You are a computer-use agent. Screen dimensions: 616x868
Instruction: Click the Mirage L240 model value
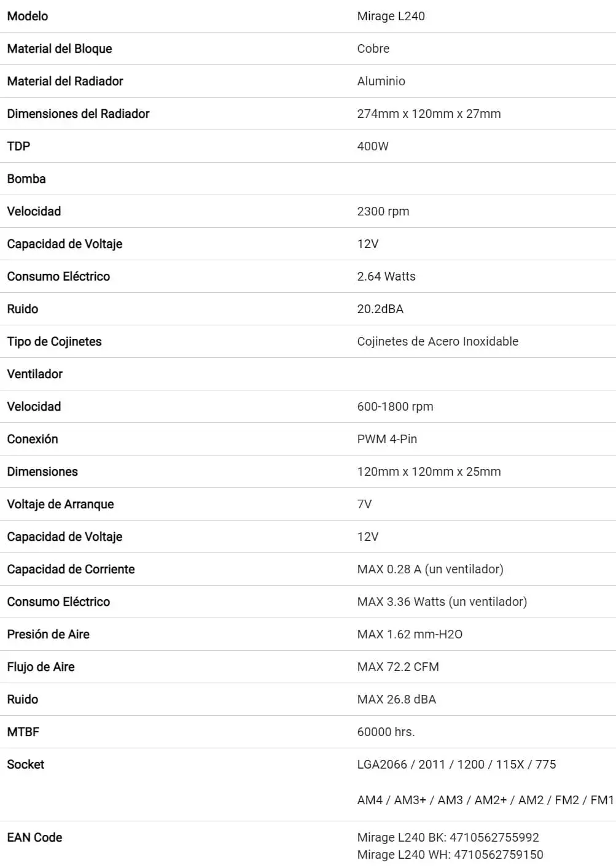391,17
